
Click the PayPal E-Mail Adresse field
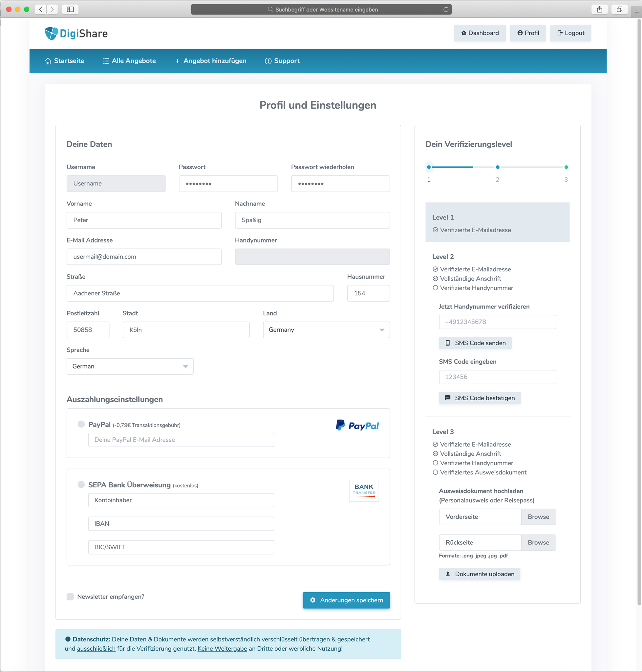tap(181, 440)
